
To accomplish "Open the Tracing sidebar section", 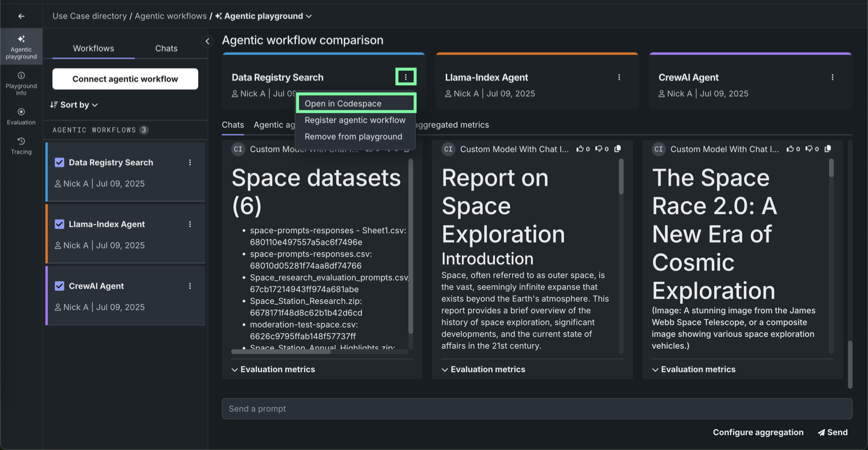I will pos(21,145).
